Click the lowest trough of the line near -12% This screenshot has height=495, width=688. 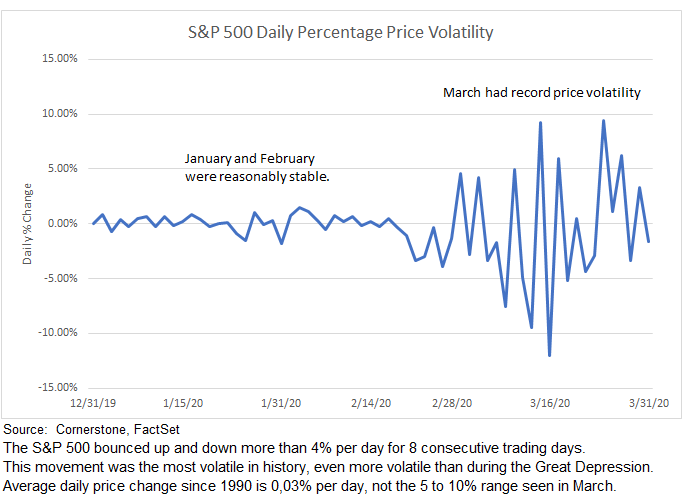pos(550,355)
